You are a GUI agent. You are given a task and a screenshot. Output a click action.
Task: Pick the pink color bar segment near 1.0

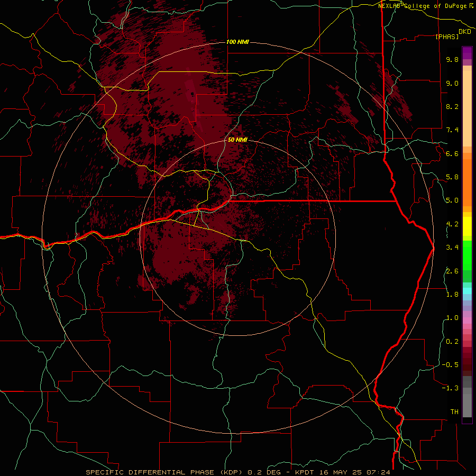(x=467, y=321)
